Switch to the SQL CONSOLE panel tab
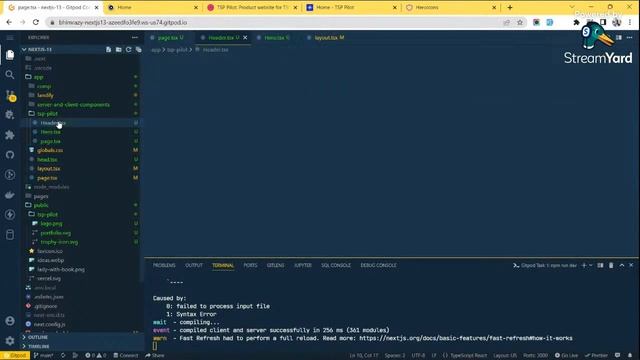640x360 pixels. pos(336,265)
